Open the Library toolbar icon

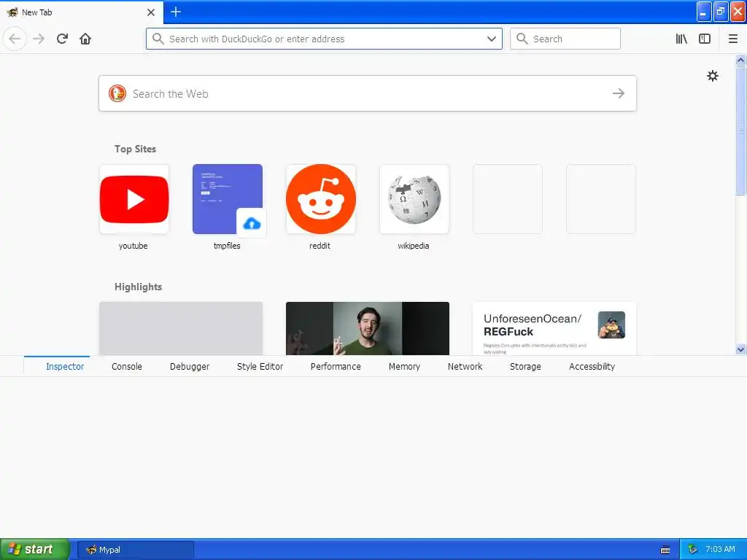681,39
